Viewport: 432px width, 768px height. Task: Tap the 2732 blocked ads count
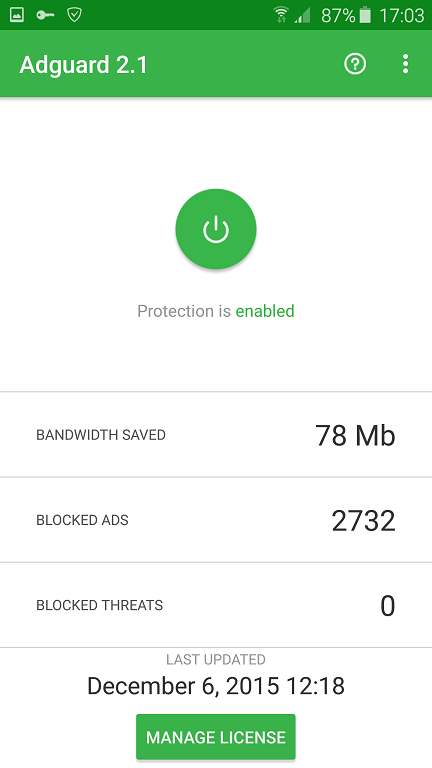[363, 521]
